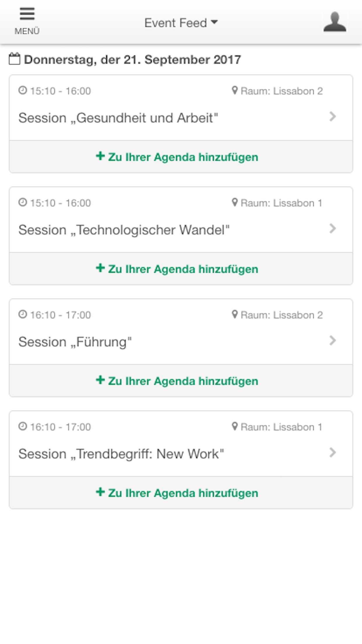
Task: Expand the Event Feed dropdown
Action: 181,23
